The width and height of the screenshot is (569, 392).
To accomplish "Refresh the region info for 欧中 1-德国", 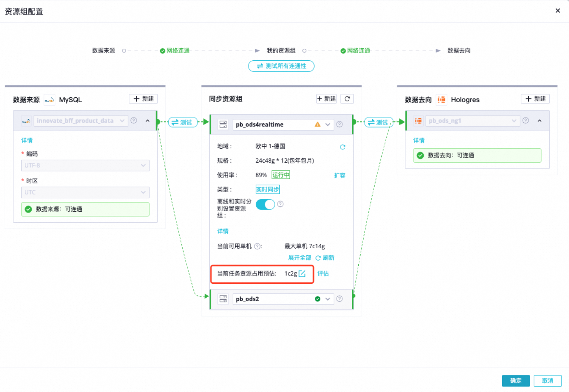I will click(342, 147).
